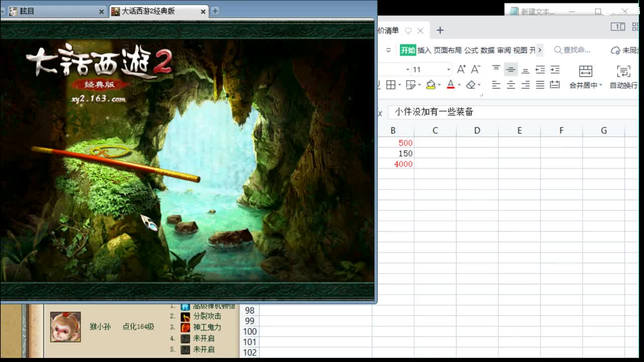Click the Merge and Center icon
Image resolution: width=644 pixels, height=362 pixels.
click(586, 71)
